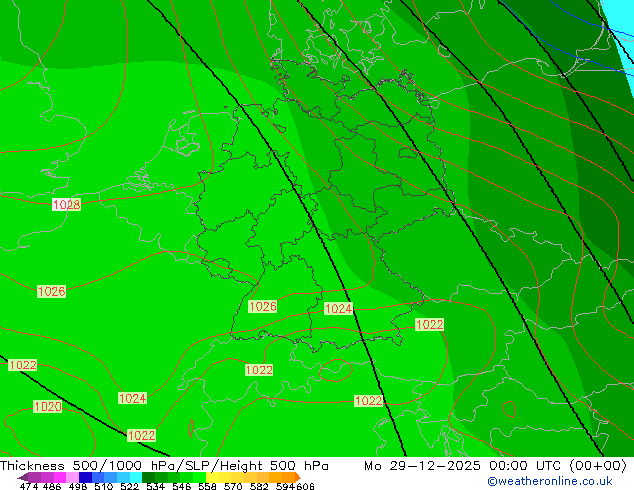This screenshot has width=634, height=490.
Task: Click the 558 legend scale value
Action: 207,486
